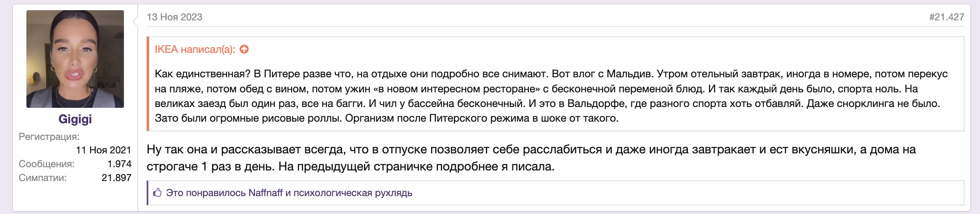Click the Симпатии label in the user info
980x214 pixels.
click(43, 178)
